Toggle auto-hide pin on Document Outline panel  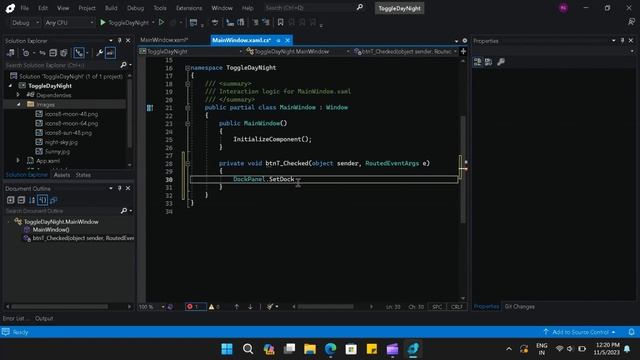(x=120, y=188)
